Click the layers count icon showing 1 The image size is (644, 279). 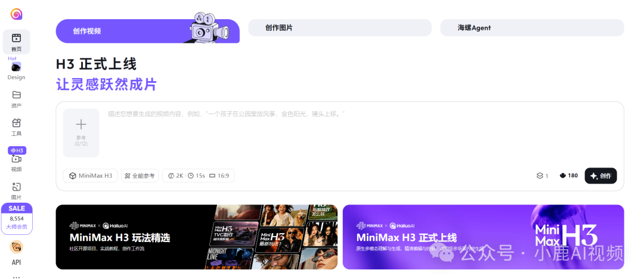(542, 175)
